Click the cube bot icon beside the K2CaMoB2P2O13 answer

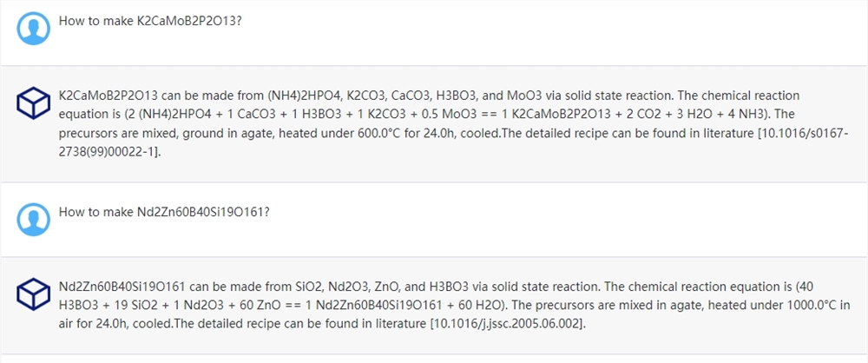[x=34, y=104]
